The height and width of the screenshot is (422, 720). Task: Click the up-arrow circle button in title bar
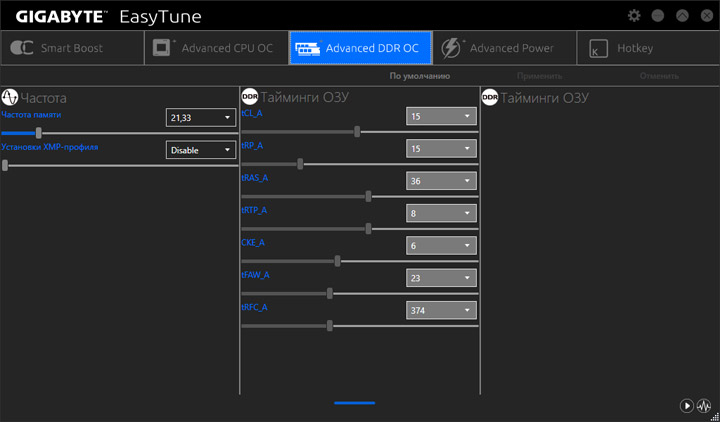[x=682, y=16]
